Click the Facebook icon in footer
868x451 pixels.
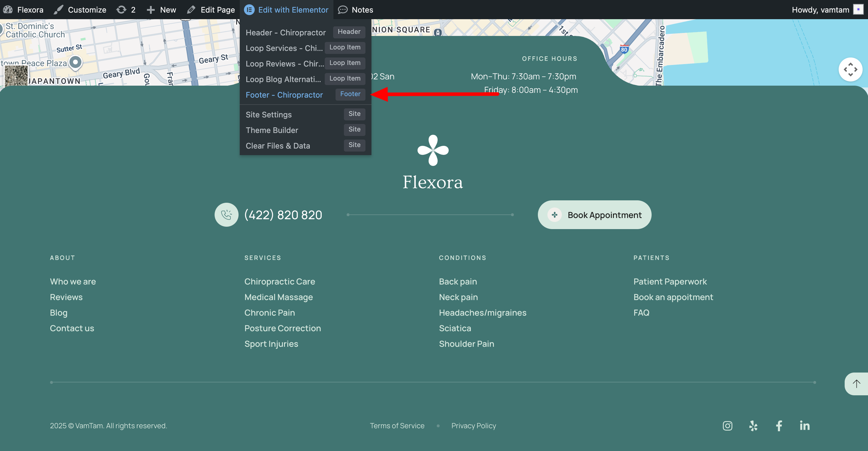click(x=779, y=426)
